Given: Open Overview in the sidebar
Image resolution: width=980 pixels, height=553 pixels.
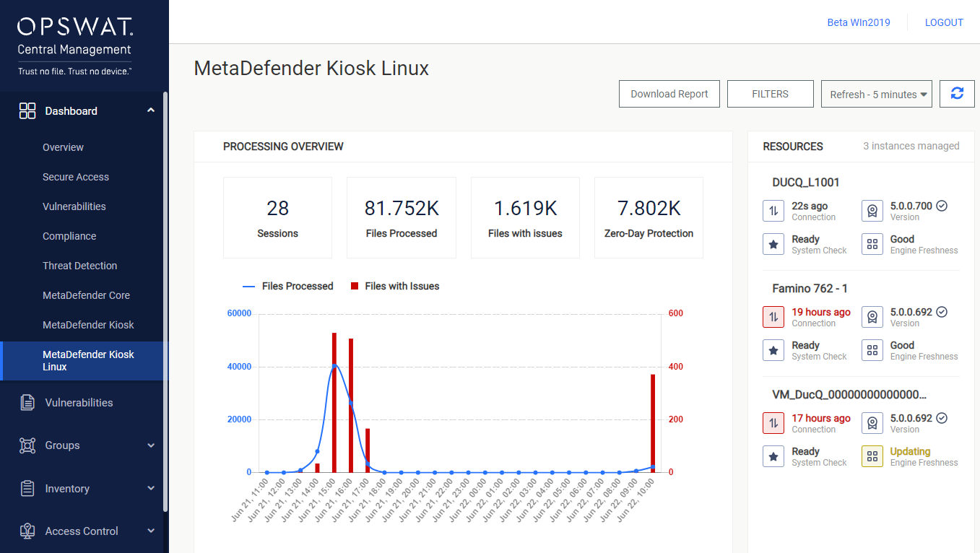Looking at the screenshot, I should pos(63,147).
